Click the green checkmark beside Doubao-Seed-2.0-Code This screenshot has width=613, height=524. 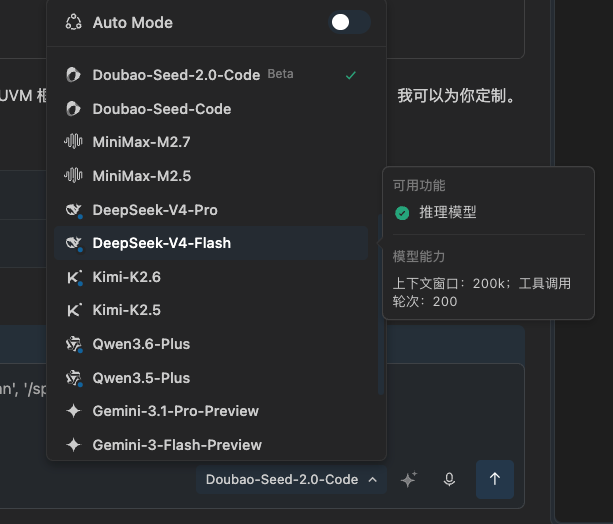tap(351, 75)
